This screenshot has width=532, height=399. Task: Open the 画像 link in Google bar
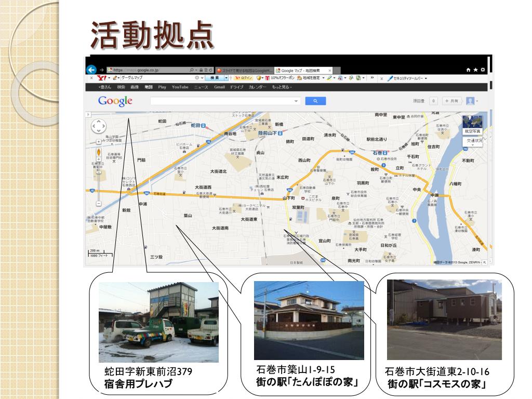tap(135, 87)
